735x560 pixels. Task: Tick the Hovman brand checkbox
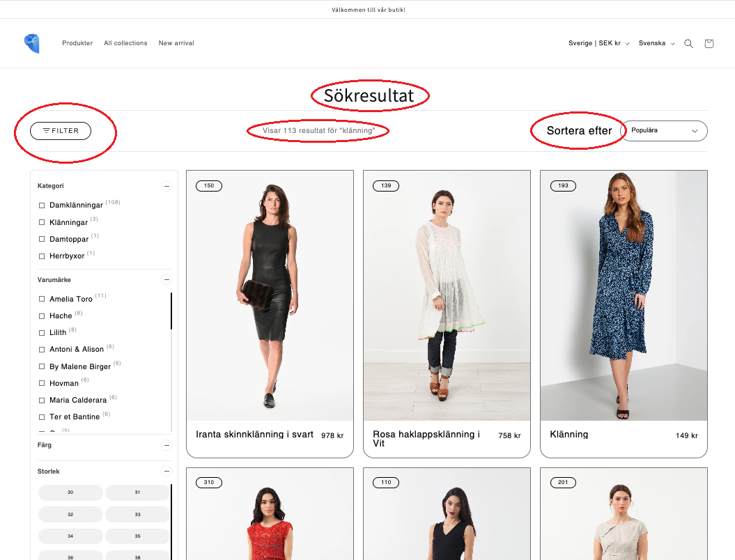(42, 383)
